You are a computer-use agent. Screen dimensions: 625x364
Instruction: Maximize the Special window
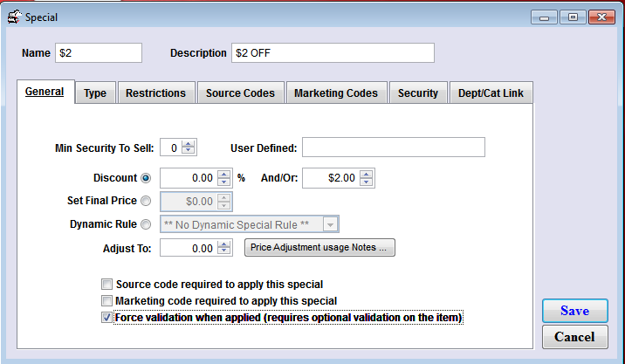[x=573, y=17]
